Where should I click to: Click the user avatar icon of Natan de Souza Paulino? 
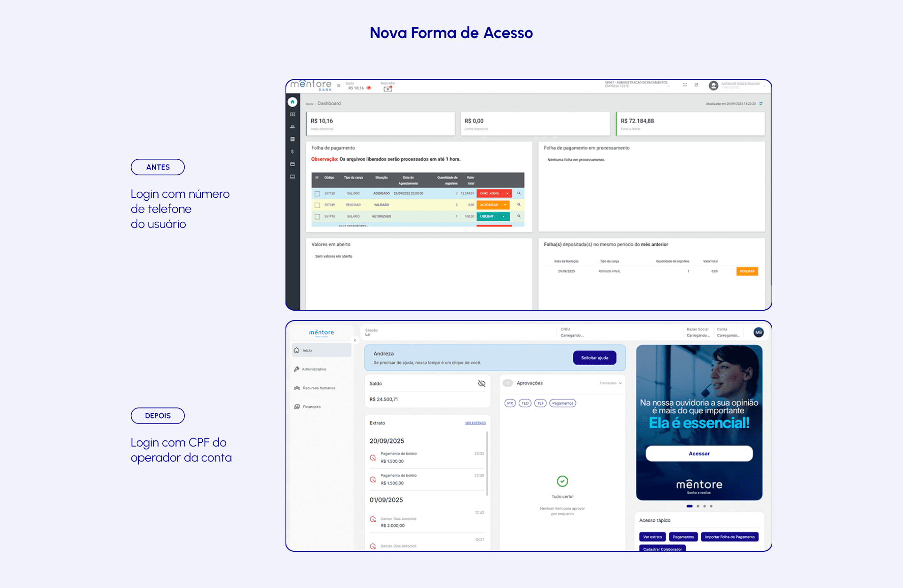coord(713,86)
